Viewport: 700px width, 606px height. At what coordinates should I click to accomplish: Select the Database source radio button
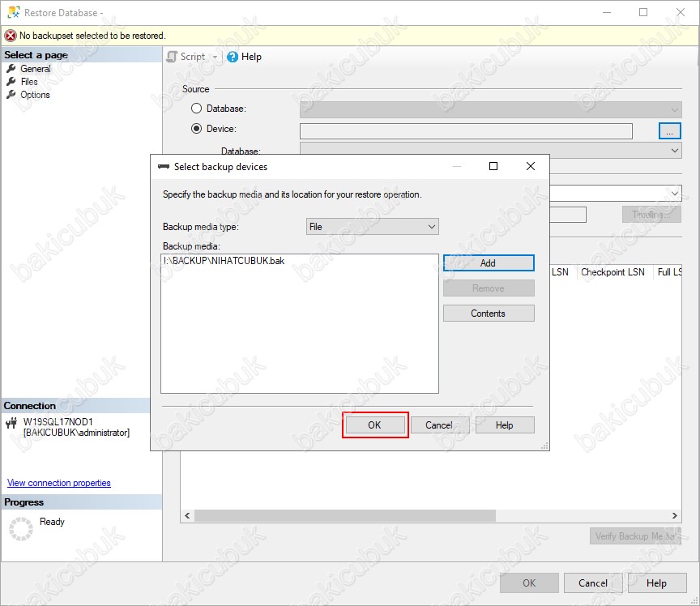tap(196, 109)
